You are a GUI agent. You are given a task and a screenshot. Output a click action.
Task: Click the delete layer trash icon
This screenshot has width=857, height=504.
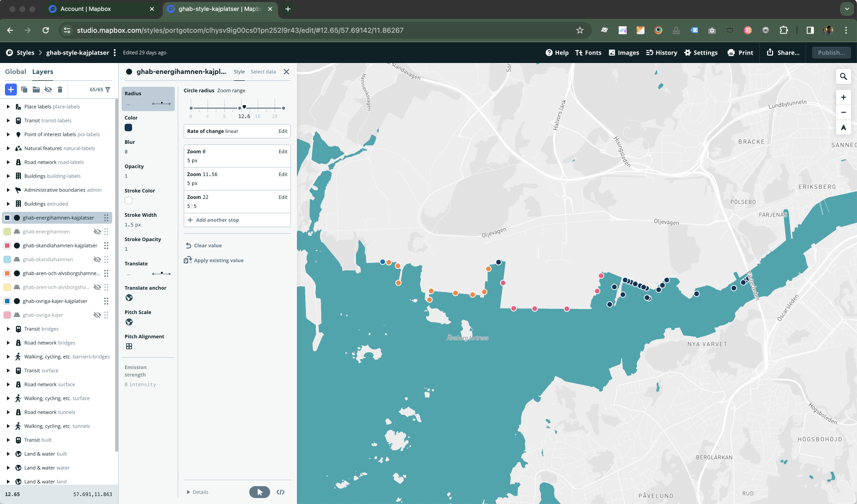pos(60,90)
